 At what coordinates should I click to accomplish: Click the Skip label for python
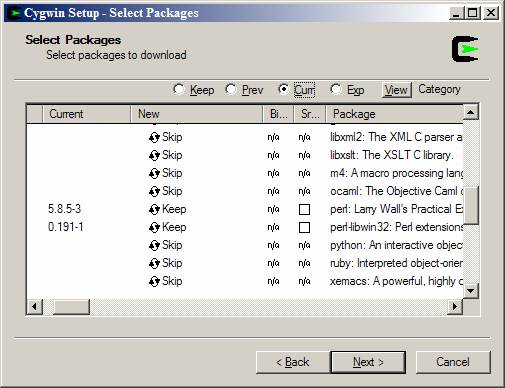[x=172, y=245]
